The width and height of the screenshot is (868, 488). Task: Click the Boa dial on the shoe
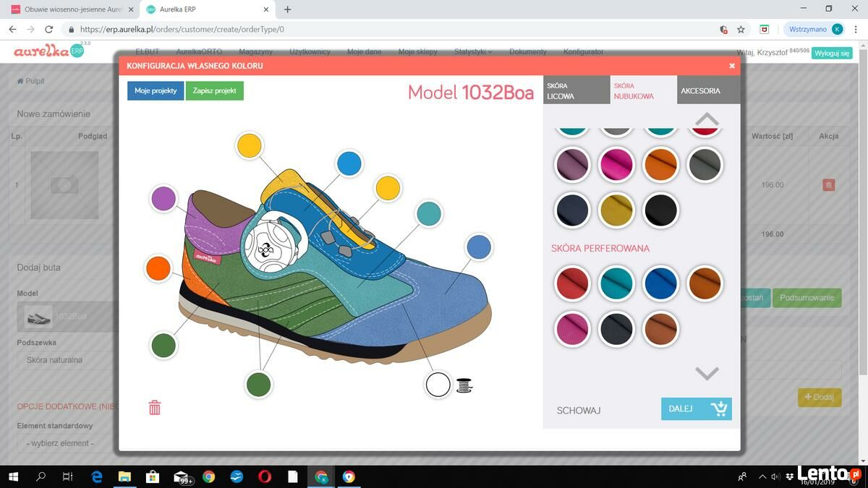[265, 249]
